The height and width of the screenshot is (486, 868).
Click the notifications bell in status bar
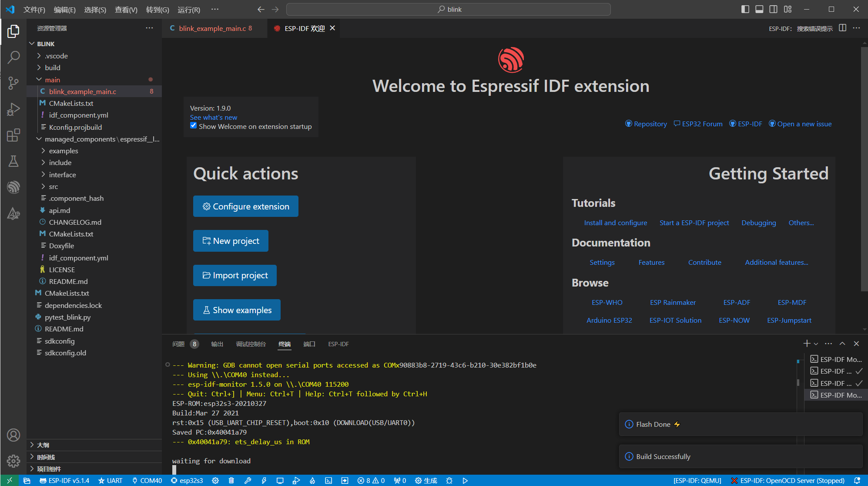pyautogui.click(x=857, y=480)
